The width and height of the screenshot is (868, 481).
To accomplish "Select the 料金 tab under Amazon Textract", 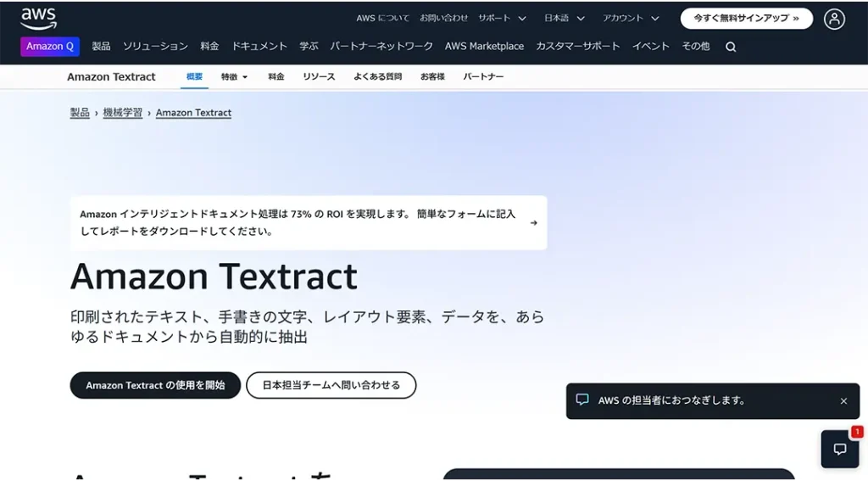I will pos(276,76).
